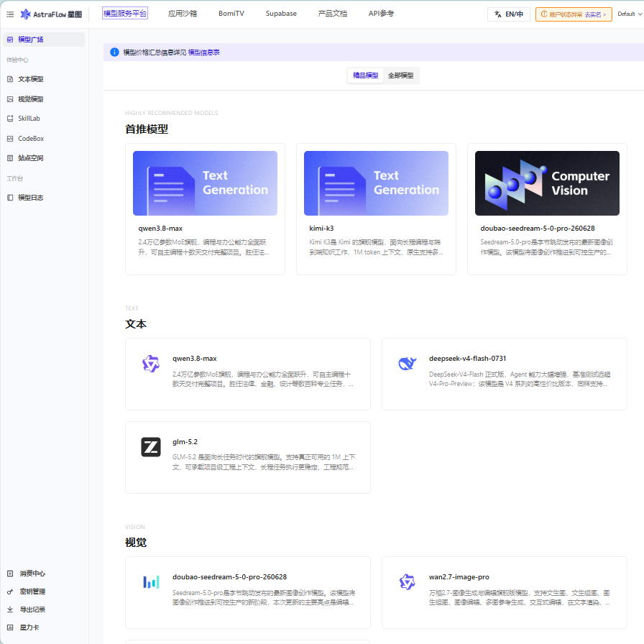Open the SkillLab sidebar entry
The width and height of the screenshot is (644, 644).
click(x=44, y=119)
